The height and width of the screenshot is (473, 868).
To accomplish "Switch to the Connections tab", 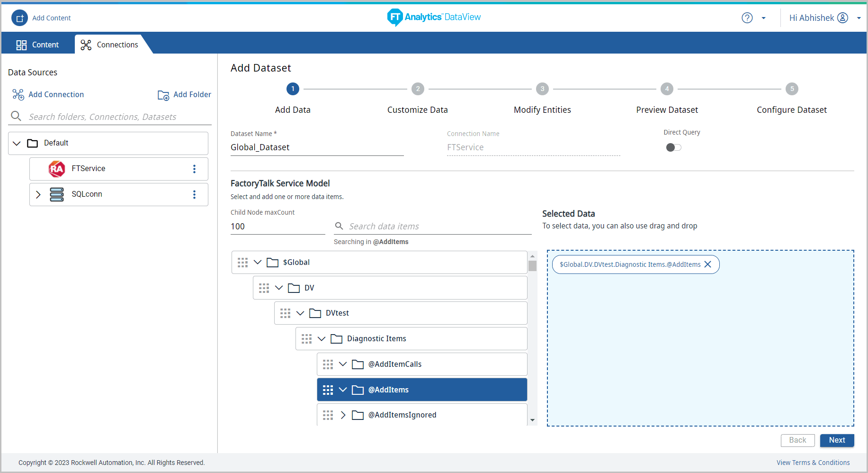I will [110, 45].
